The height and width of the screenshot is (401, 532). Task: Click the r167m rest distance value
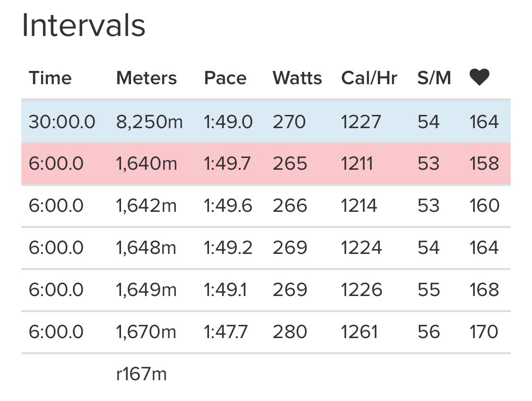[x=141, y=374]
